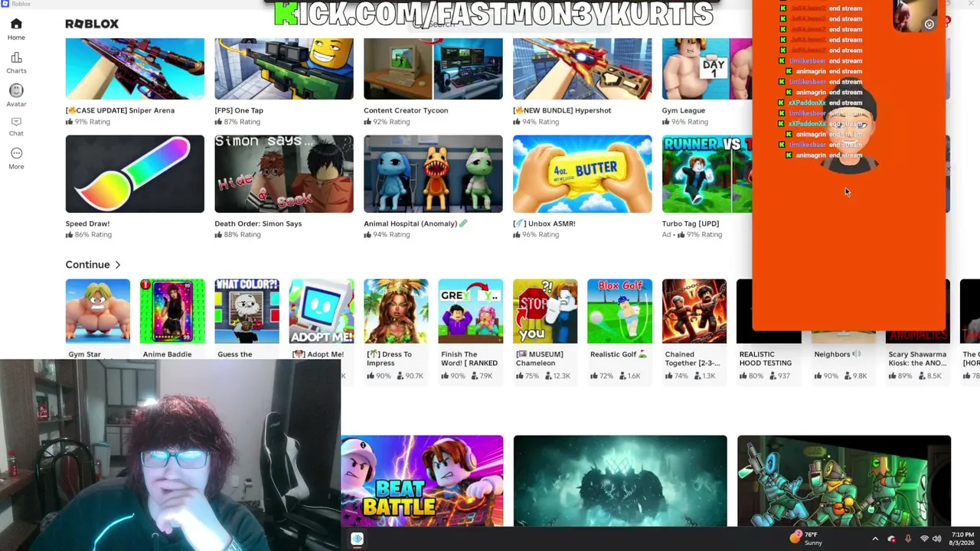This screenshot has width=980, height=551.
Task: Click the Roblox logo in the header
Action: click(92, 24)
